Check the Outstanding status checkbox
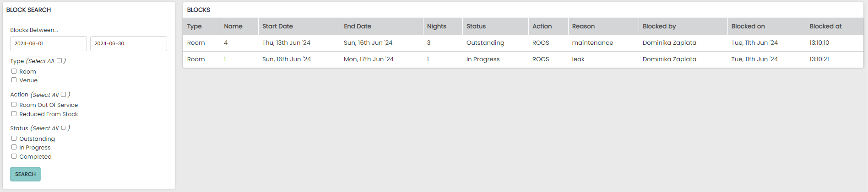868x192 pixels. pyautogui.click(x=14, y=139)
